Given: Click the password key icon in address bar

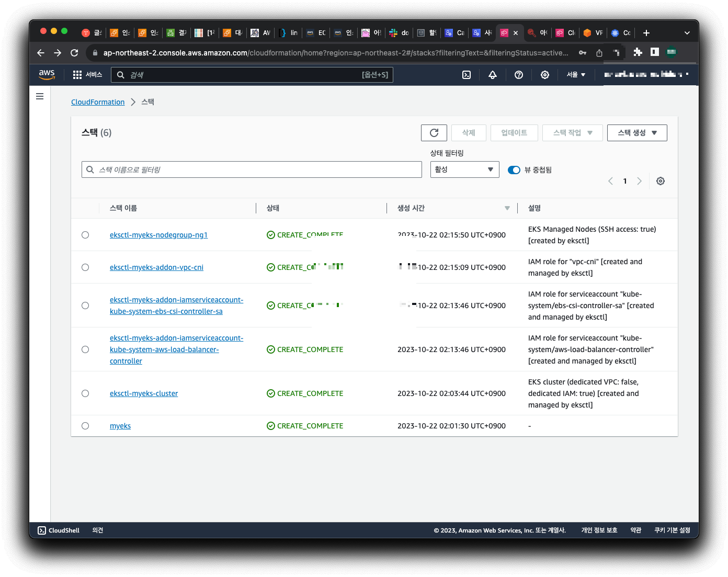Looking at the screenshot, I should click(583, 53).
